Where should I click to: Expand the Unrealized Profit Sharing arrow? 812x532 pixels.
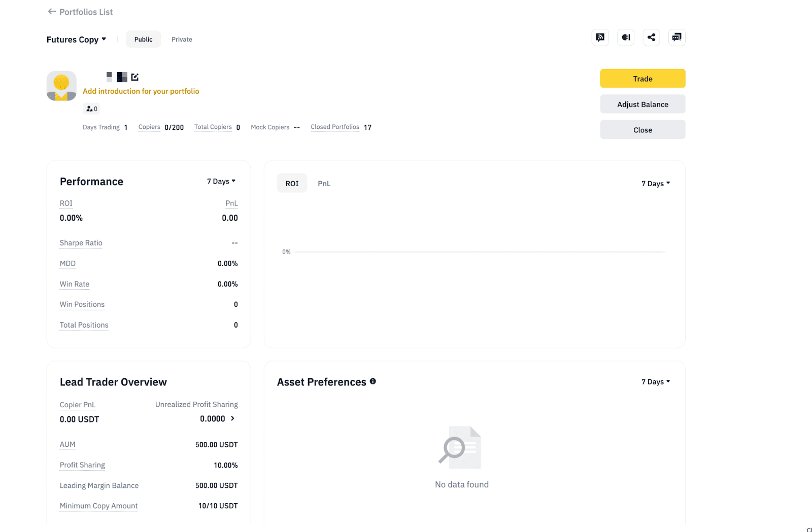(233, 418)
